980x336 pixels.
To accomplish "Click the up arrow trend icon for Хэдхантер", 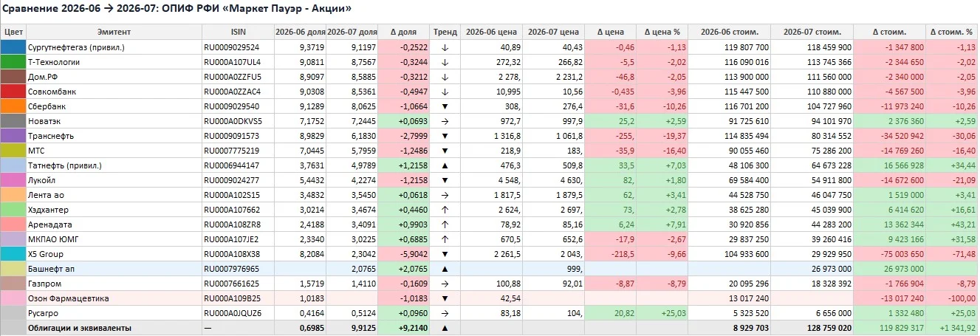I will coord(445,209).
